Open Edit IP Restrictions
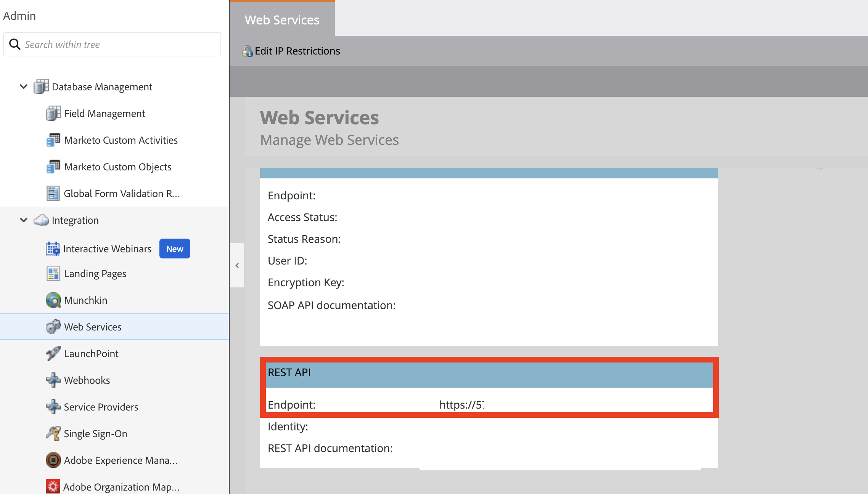Viewport: 868px width, 494px height. (297, 51)
